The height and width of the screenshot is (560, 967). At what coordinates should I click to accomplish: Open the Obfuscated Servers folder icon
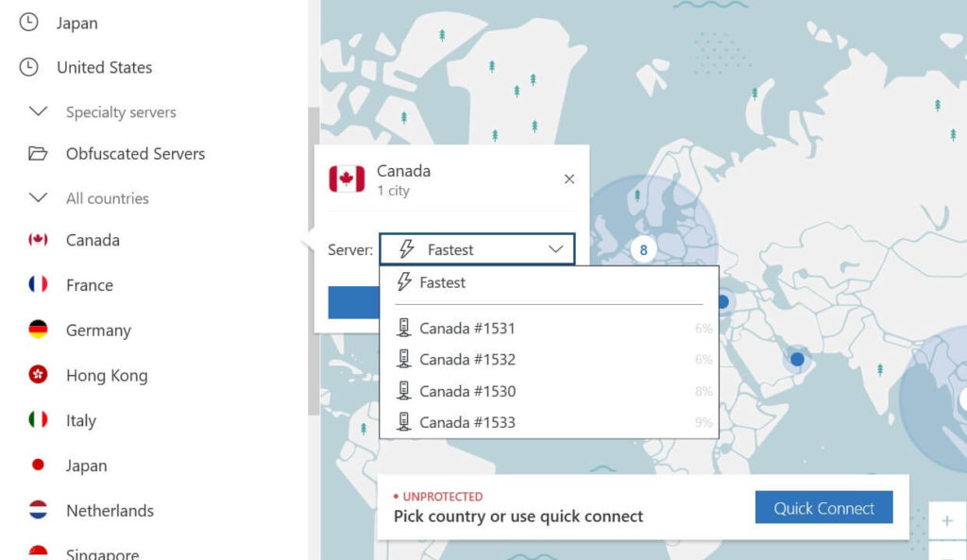[38, 153]
